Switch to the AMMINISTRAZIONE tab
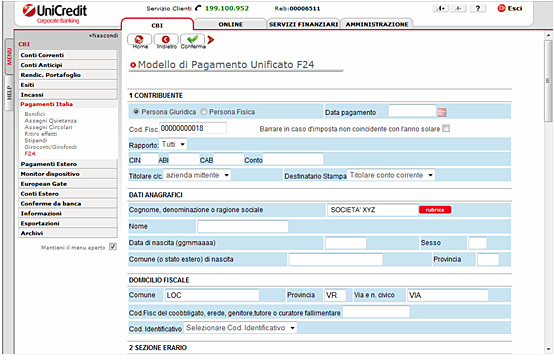554x360 pixels. [377, 24]
